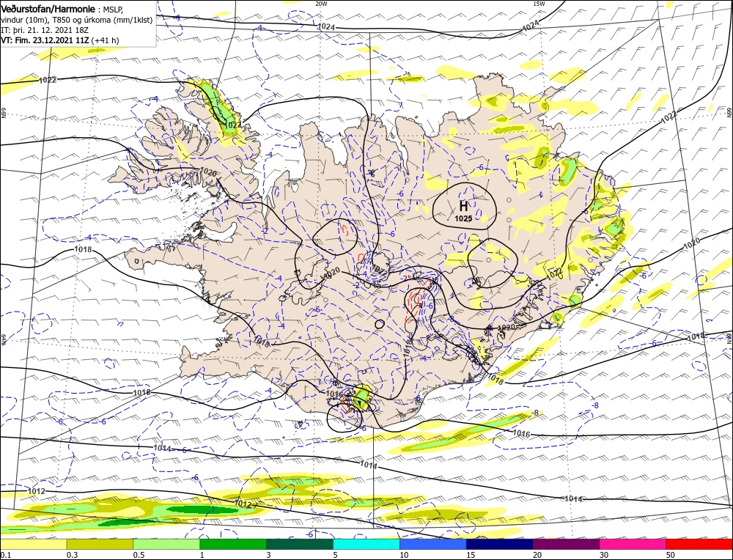Click the olive 0.3–0.5 precipitation legend swatch

pyautogui.click(x=100, y=544)
